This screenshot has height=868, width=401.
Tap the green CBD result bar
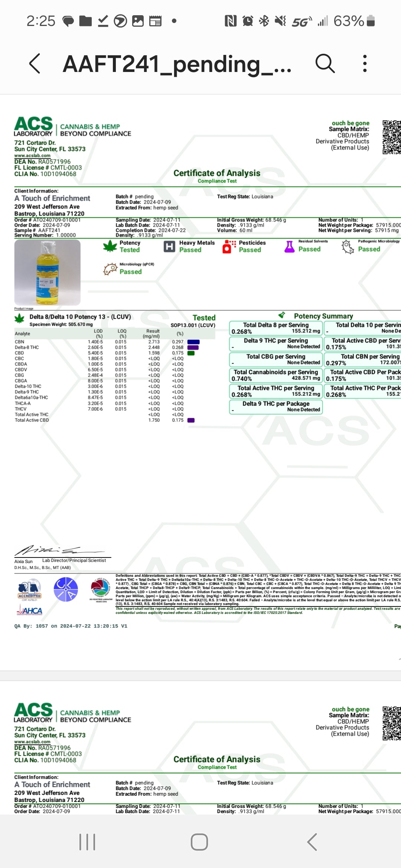point(191,353)
